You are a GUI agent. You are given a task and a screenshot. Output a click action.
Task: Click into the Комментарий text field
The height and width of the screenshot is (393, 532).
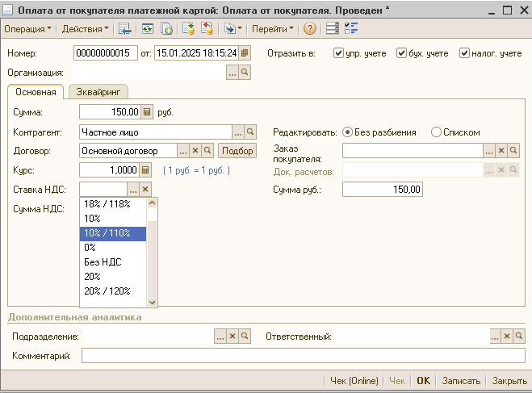(x=303, y=356)
